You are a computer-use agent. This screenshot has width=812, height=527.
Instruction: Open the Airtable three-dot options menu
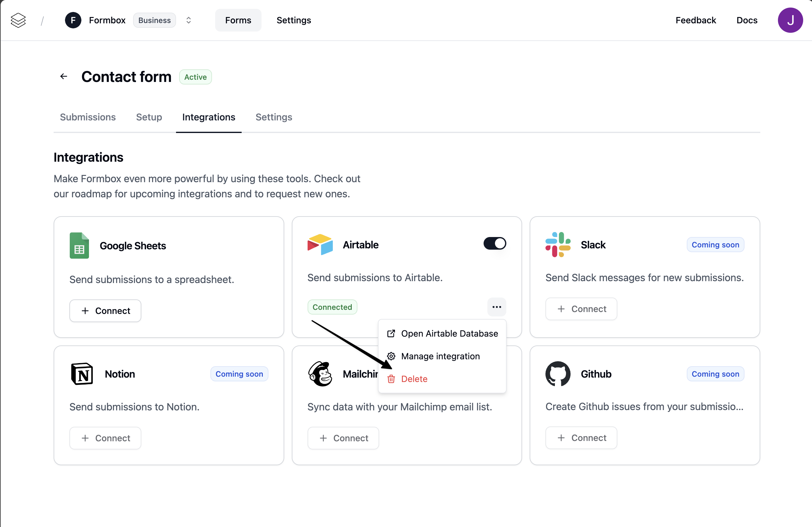click(497, 307)
